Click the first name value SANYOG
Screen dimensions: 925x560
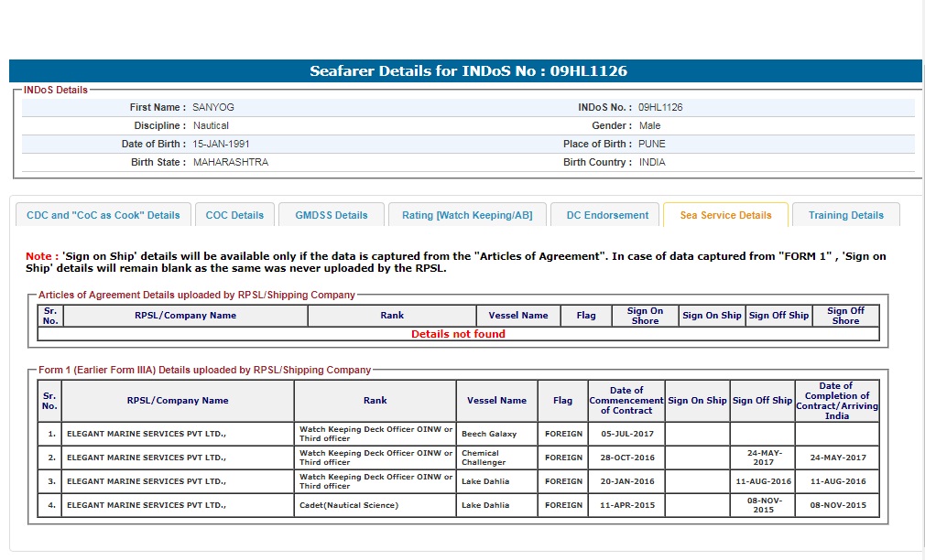tap(213, 107)
